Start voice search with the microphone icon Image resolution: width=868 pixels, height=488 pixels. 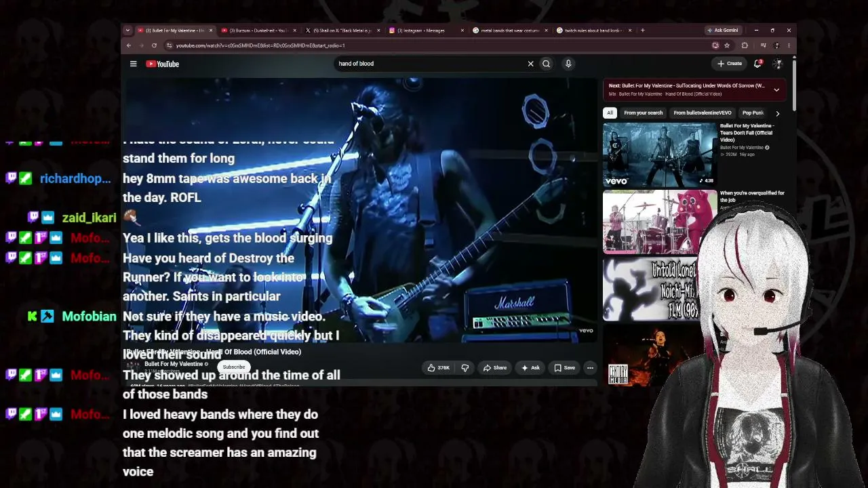pos(568,64)
